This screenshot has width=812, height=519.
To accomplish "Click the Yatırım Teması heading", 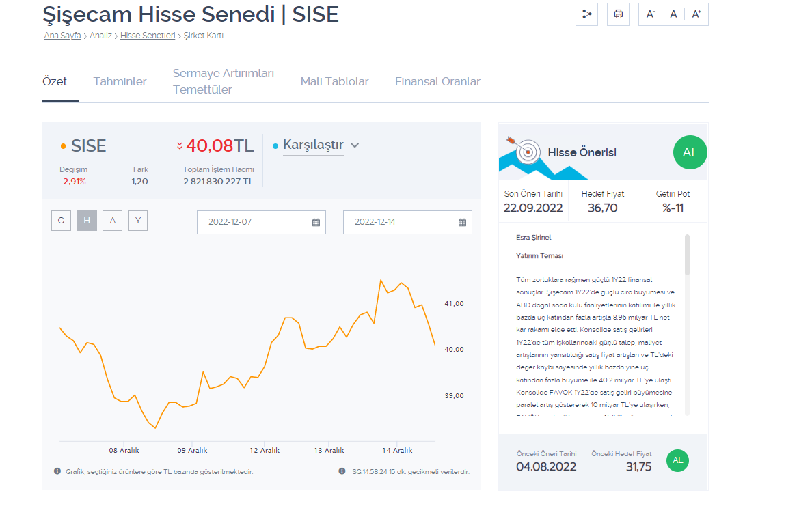I will pyautogui.click(x=539, y=256).
